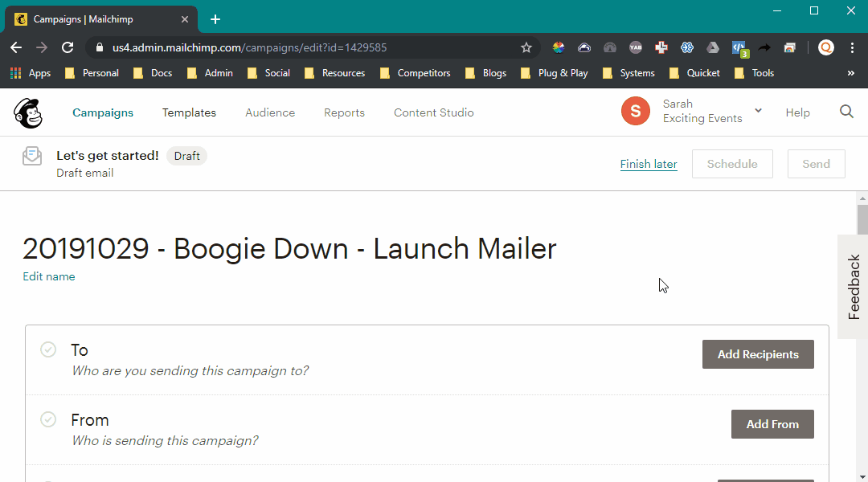The image size is (868, 482).
Task: Click the rainbow window extension icon
Action: pos(790,47)
